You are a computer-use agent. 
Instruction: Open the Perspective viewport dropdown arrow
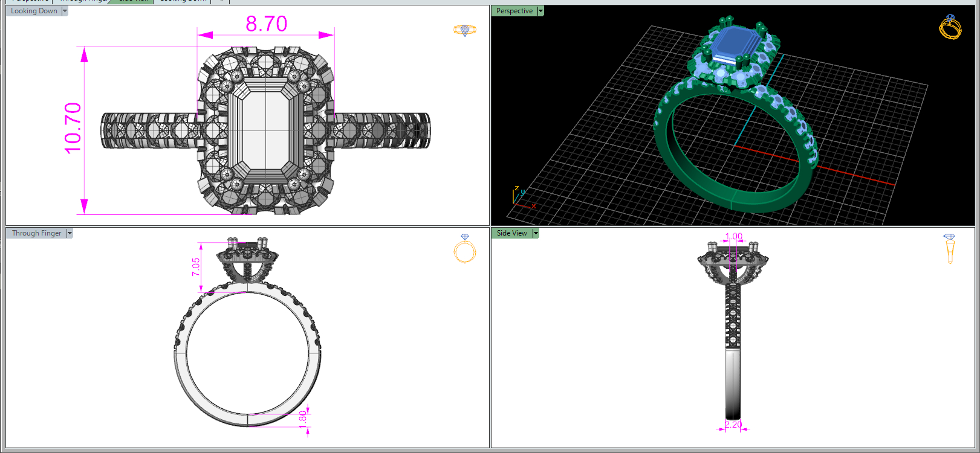point(540,11)
